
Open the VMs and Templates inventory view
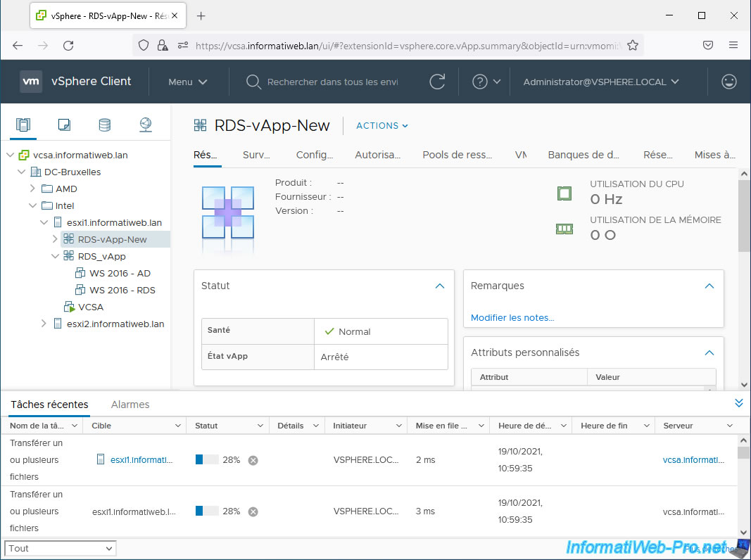(64, 125)
